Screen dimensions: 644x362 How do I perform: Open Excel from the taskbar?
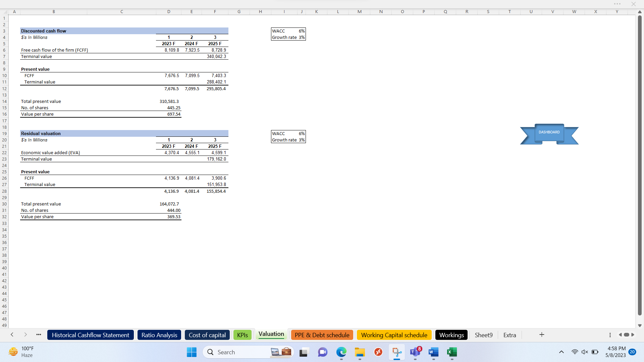tap(452, 352)
